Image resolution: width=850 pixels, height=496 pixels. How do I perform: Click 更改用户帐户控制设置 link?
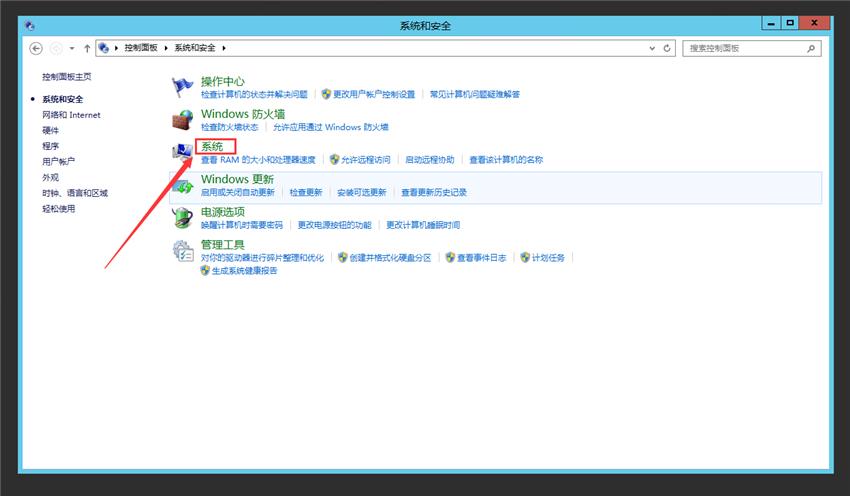(374, 94)
